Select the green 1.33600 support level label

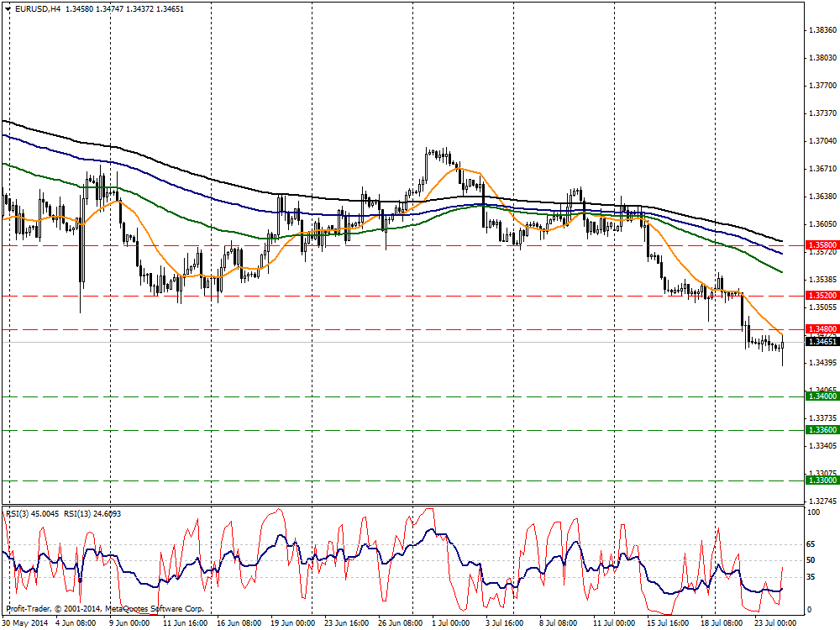click(x=822, y=430)
